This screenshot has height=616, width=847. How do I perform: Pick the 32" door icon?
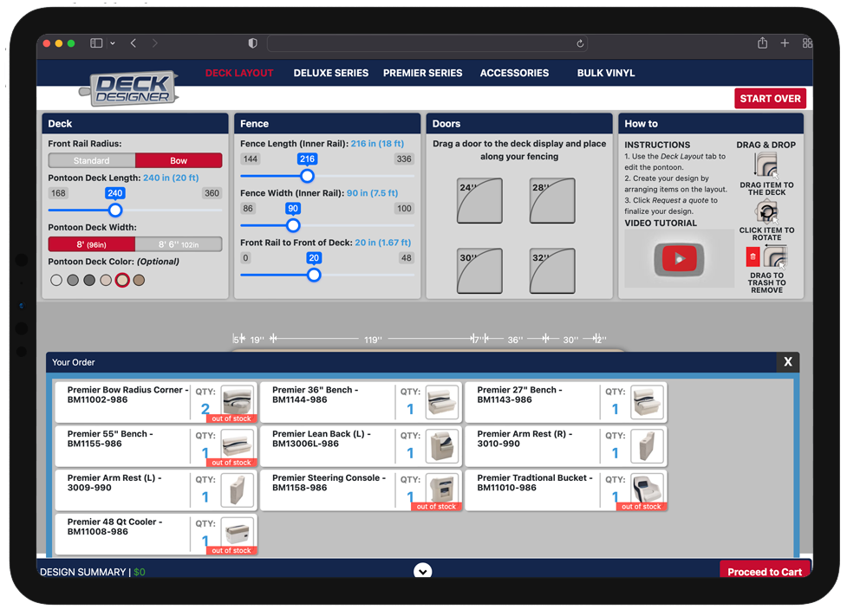pos(552,269)
